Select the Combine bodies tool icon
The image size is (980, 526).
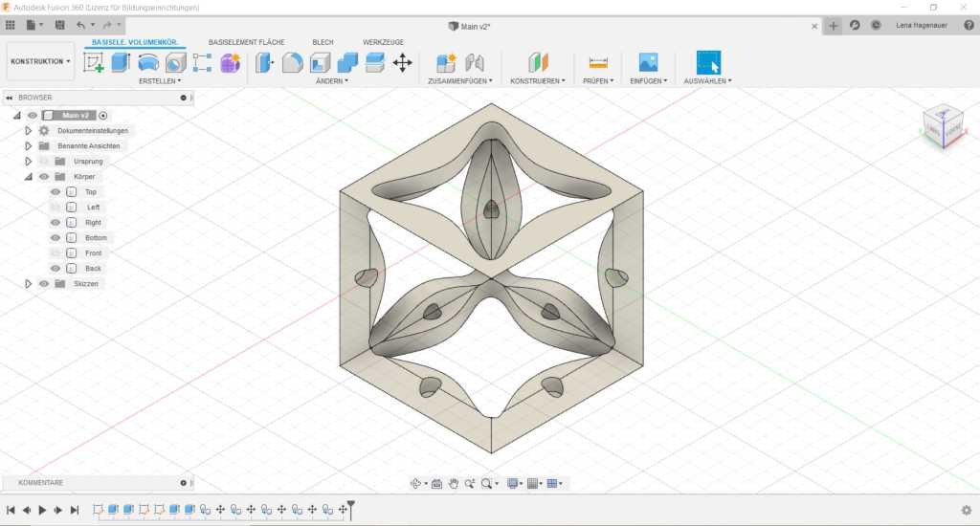click(347, 62)
